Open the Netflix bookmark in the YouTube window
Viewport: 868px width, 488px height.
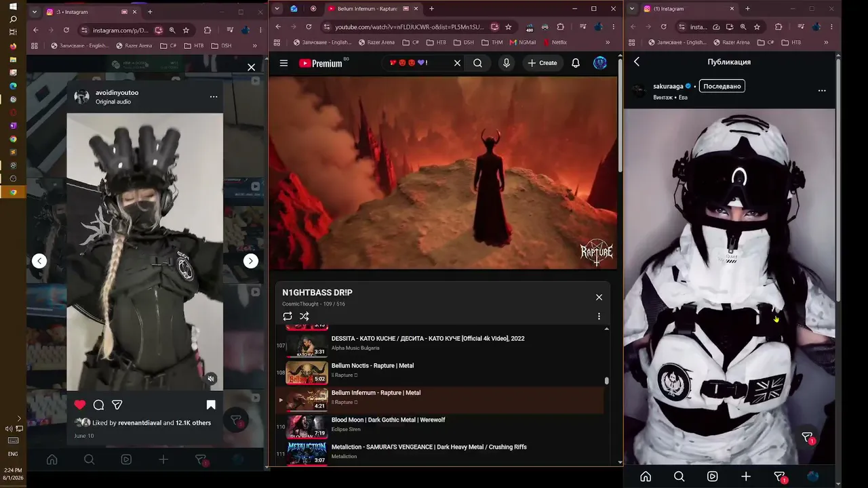(555, 42)
